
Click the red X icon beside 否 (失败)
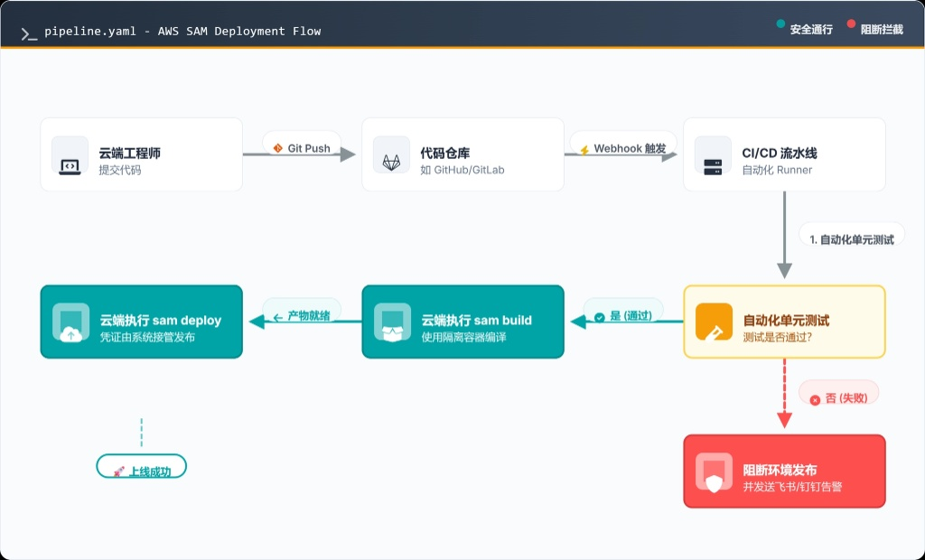coord(815,400)
